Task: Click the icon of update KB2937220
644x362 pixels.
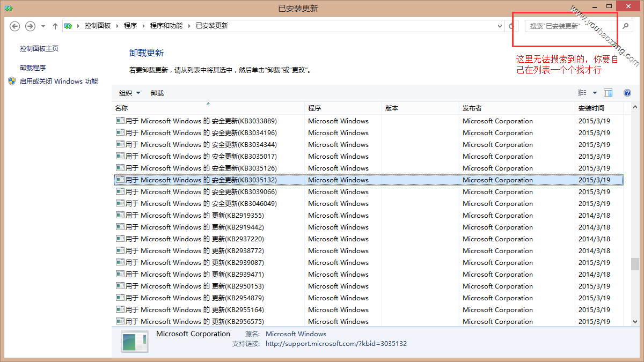Action: [120, 239]
